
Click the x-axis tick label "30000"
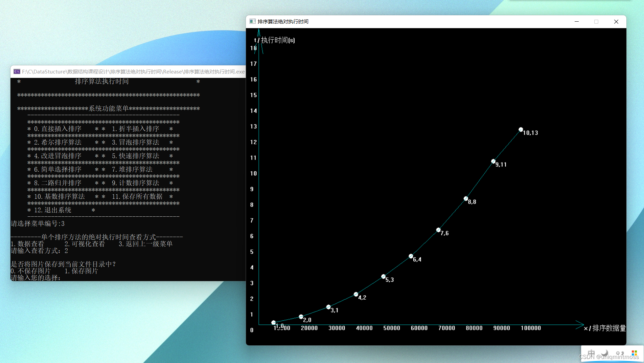(337, 328)
